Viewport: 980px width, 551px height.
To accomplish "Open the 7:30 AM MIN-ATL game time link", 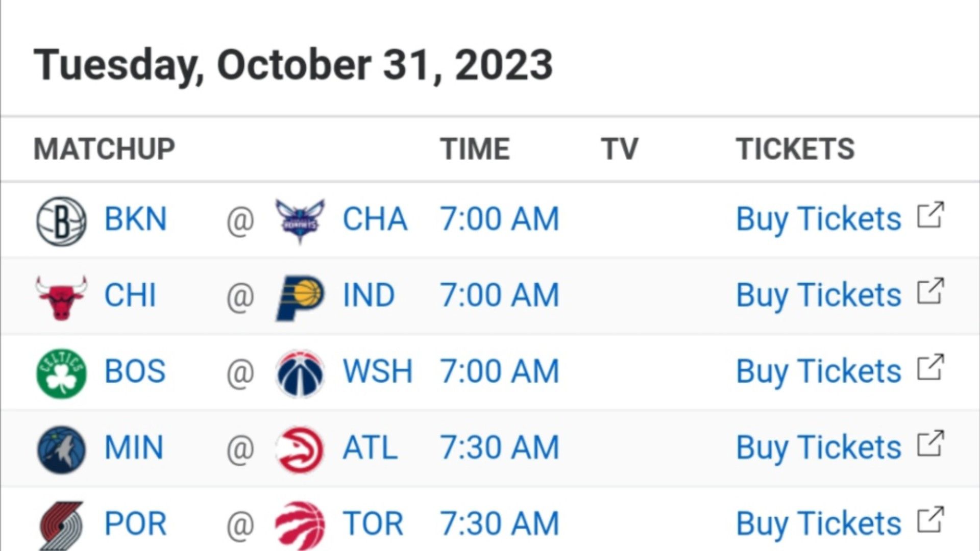I will click(x=500, y=447).
